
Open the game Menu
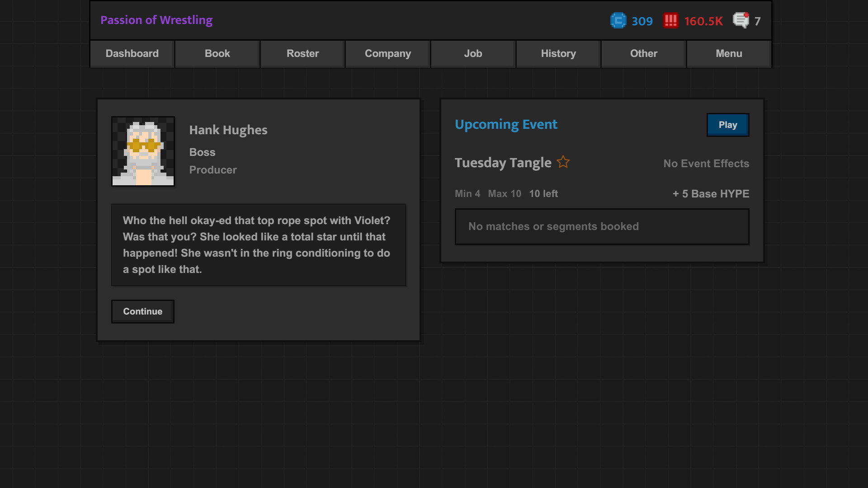tap(729, 53)
